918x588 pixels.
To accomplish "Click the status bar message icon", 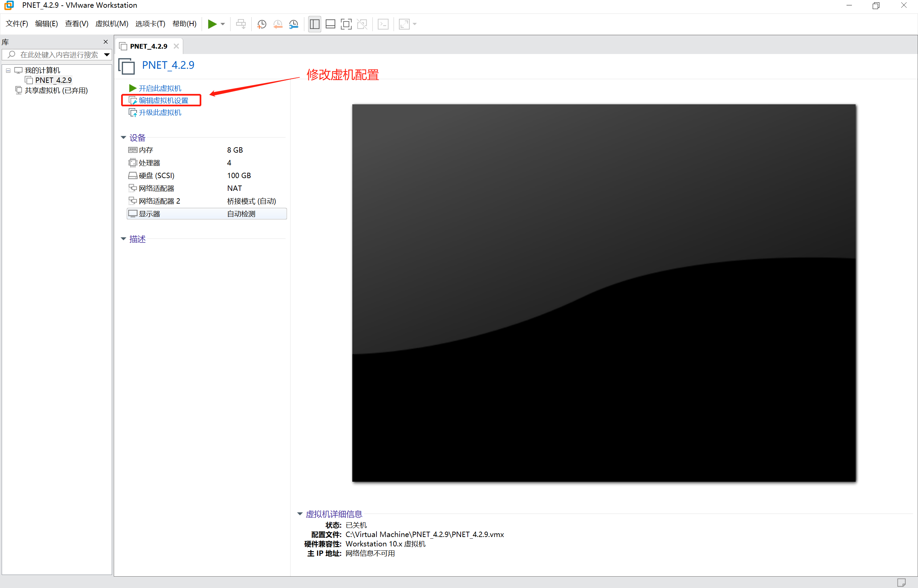I will (x=901, y=582).
